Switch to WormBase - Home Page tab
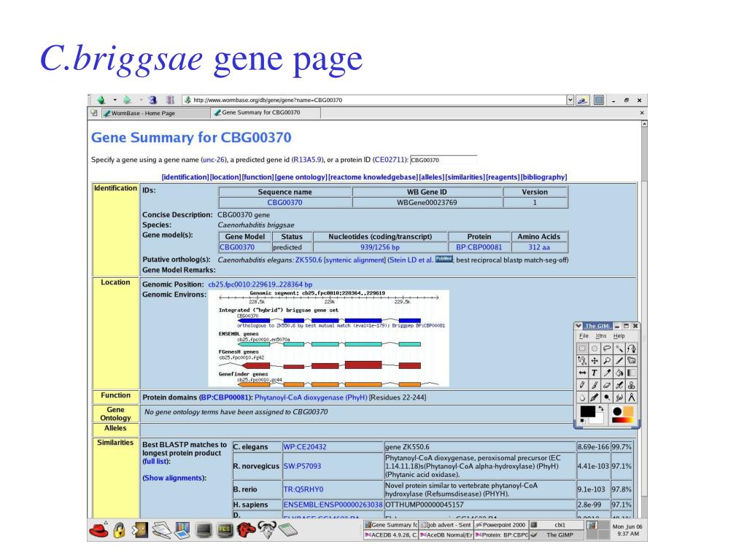 155,113
